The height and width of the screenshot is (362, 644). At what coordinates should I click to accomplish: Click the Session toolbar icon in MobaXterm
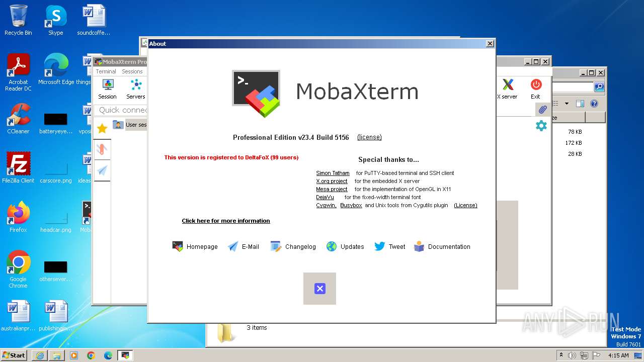(107, 88)
